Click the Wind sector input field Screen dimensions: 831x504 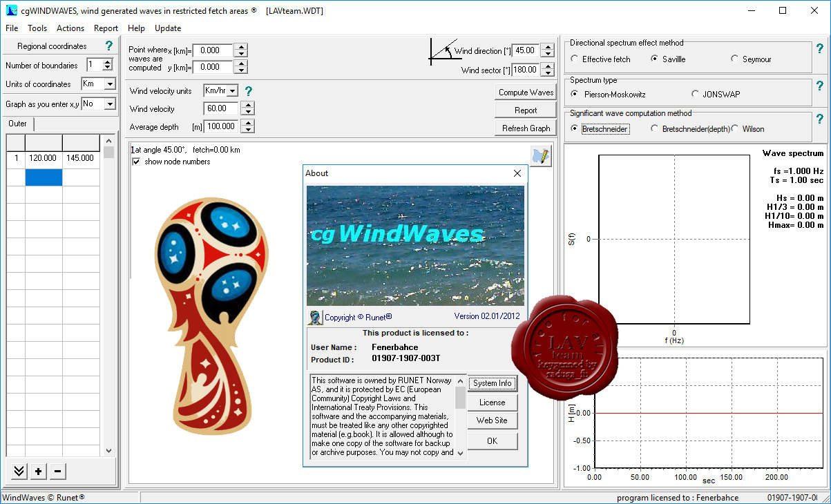pyautogui.click(x=526, y=70)
